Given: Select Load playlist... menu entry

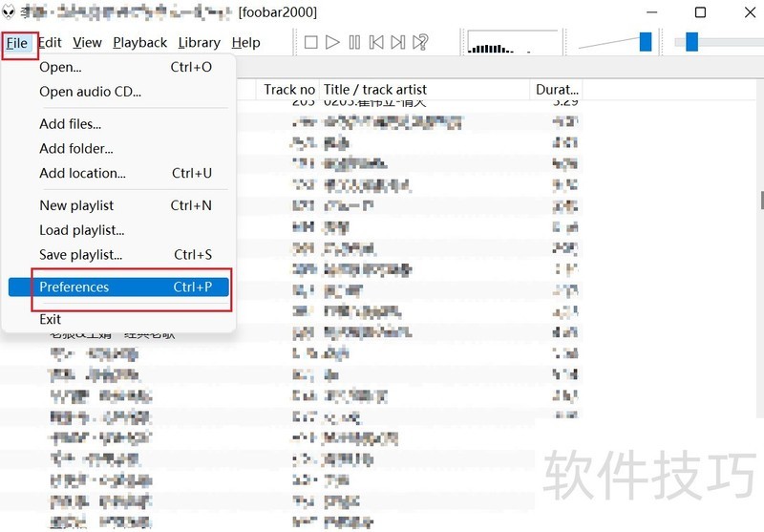Looking at the screenshot, I should pyautogui.click(x=118, y=230).
